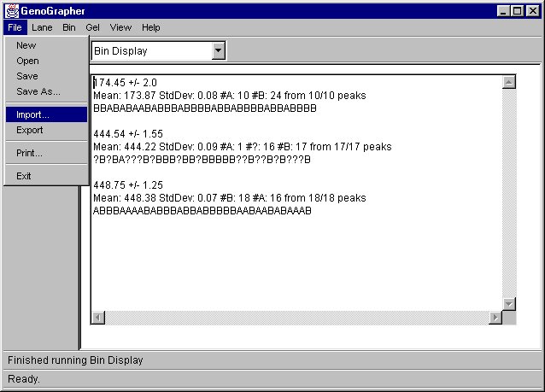The width and height of the screenshot is (545, 392).
Task: Click Exit to quit GenoGrapher
Action: (x=24, y=176)
